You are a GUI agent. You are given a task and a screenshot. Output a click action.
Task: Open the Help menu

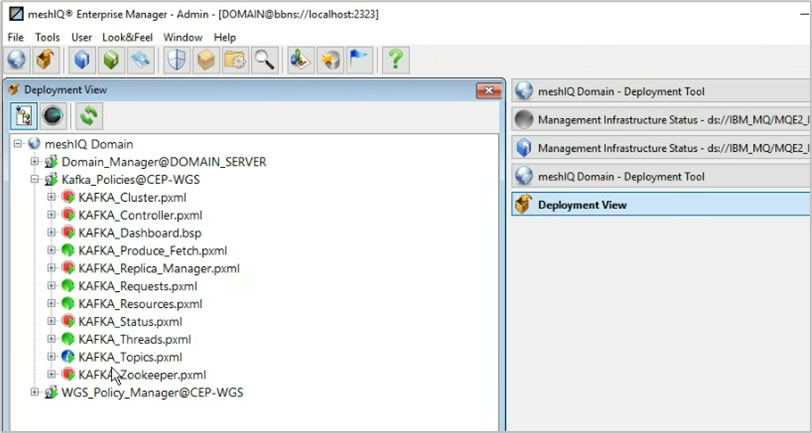click(x=225, y=37)
